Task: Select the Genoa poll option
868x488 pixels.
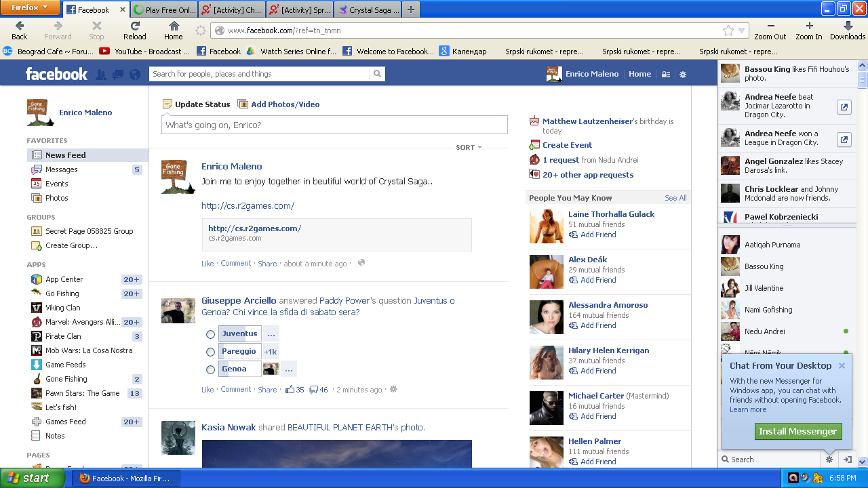Action: 210,369
